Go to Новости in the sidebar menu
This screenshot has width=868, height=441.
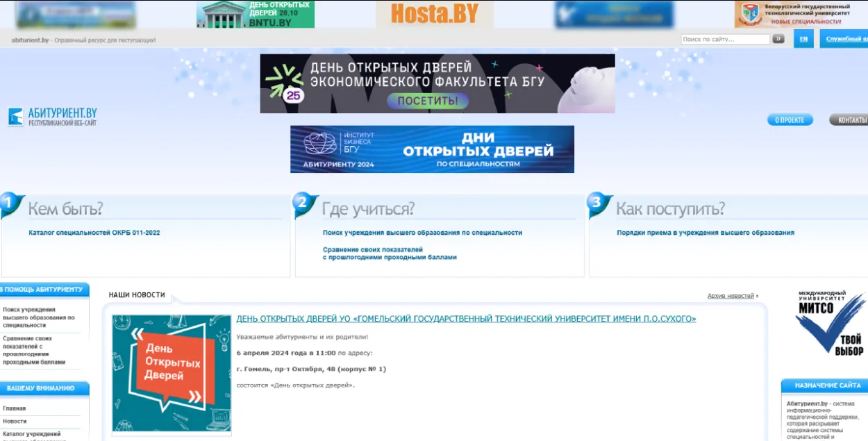[15, 421]
